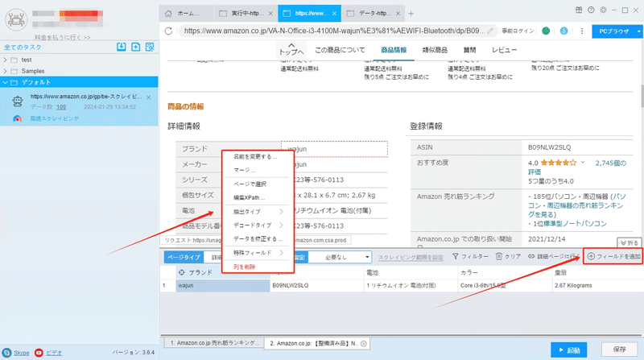
Task: Click the target icon beside ブランド column
Action: [182, 272]
